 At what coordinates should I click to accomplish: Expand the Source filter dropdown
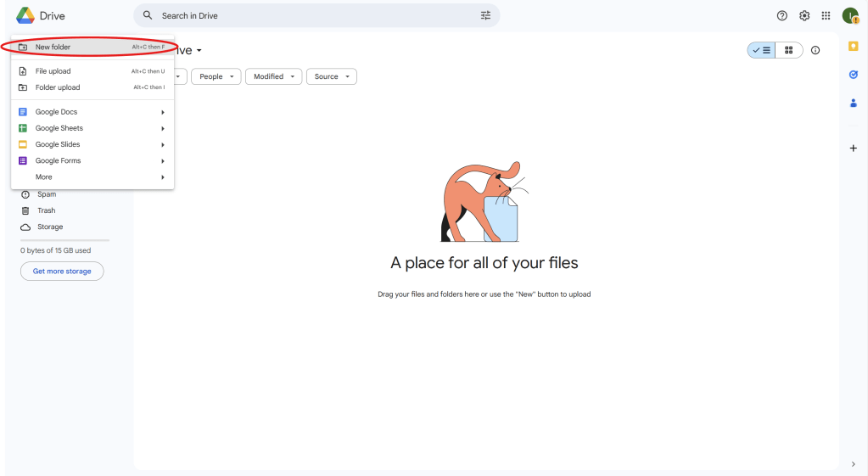(x=331, y=76)
